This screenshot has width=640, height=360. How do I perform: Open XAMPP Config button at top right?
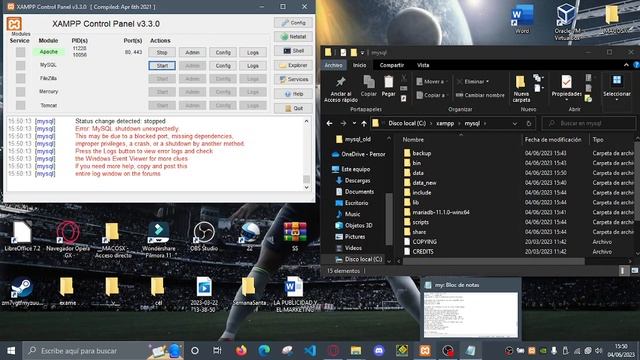coord(293,22)
